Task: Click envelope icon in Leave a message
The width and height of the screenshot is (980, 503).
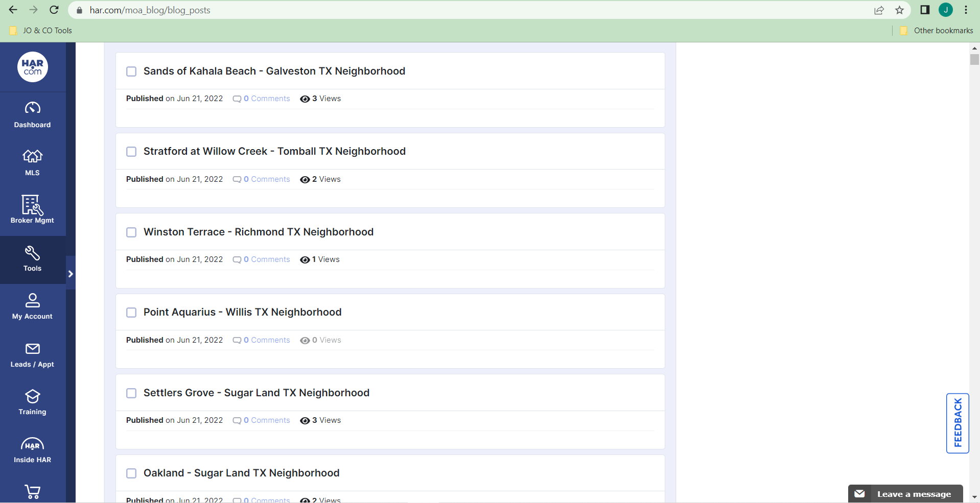Action: [860, 494]
